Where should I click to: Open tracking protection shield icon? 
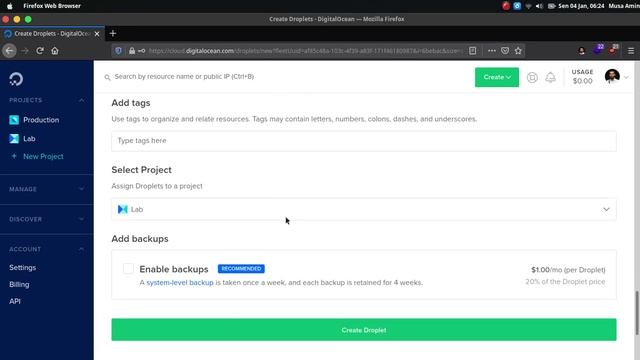coord(118,51)
